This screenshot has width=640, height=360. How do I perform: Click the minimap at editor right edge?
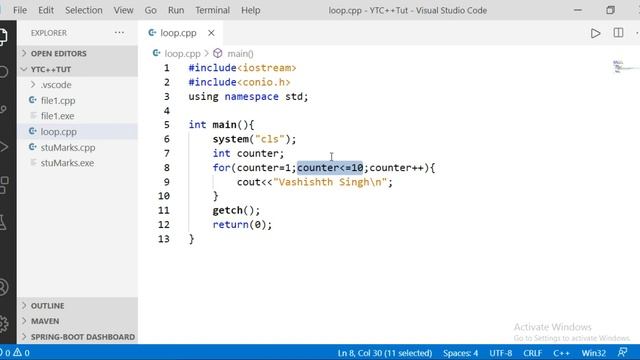625,67
